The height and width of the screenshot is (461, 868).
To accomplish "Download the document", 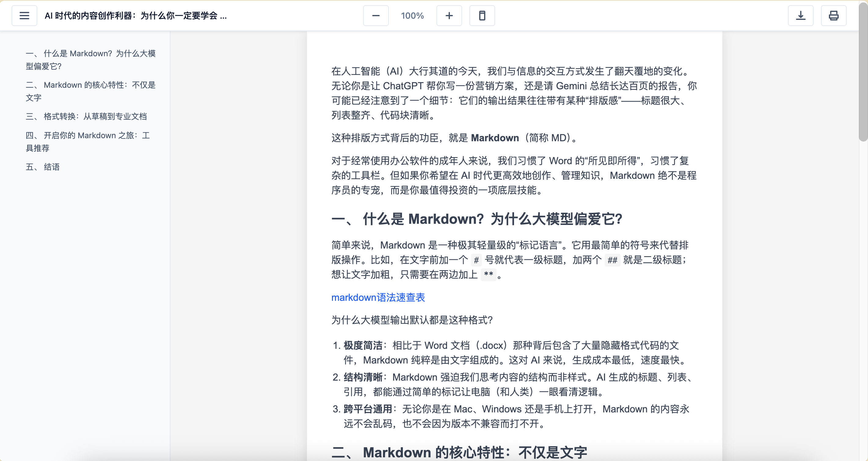I will tap(801, 16).
